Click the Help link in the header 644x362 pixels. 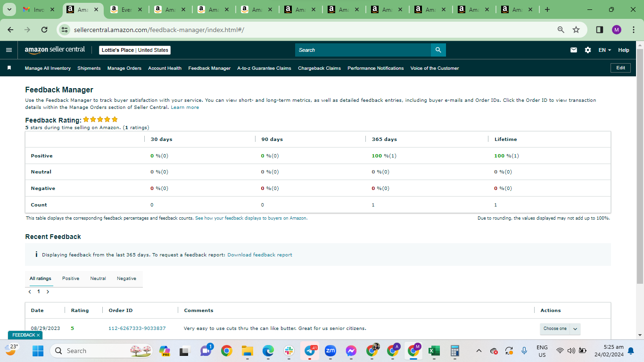pyautogui.click(x=624, y=50)
